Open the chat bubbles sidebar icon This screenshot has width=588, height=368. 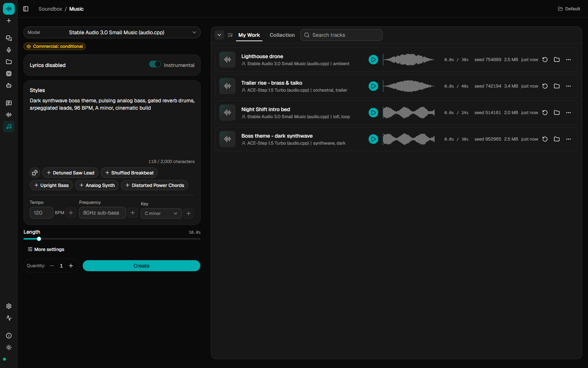9,38
